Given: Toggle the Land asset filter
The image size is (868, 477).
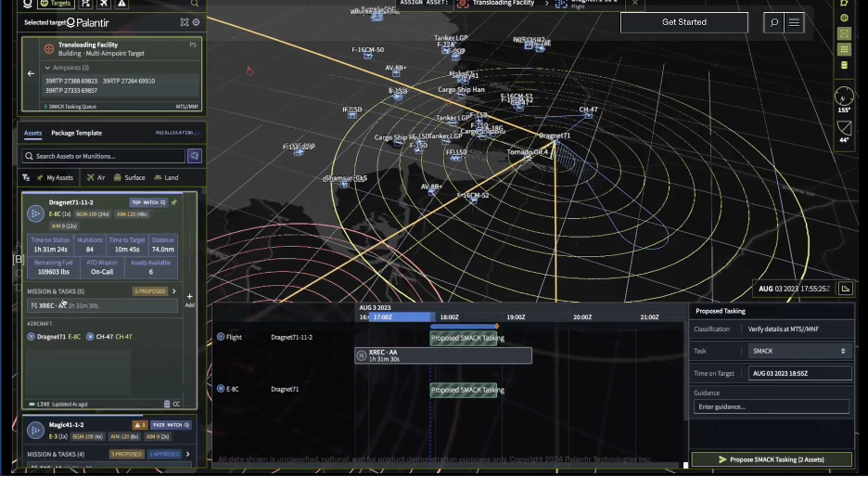Looking at the screenshot, I should pos(166,178).
